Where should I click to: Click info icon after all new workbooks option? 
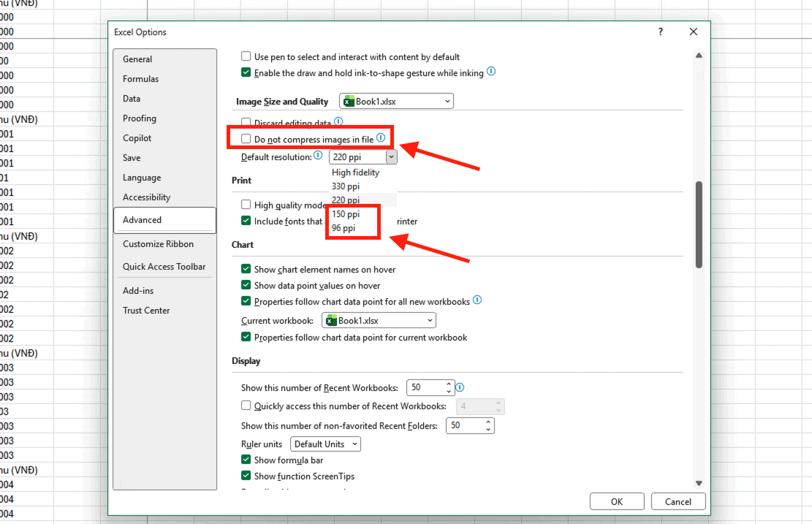(477, 300)
